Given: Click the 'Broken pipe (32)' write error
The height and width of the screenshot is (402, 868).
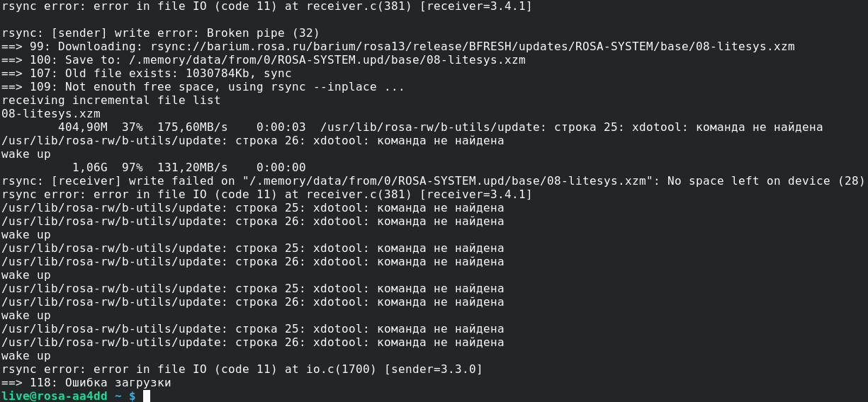Looking at the screenshot, I should pos(264,33).
